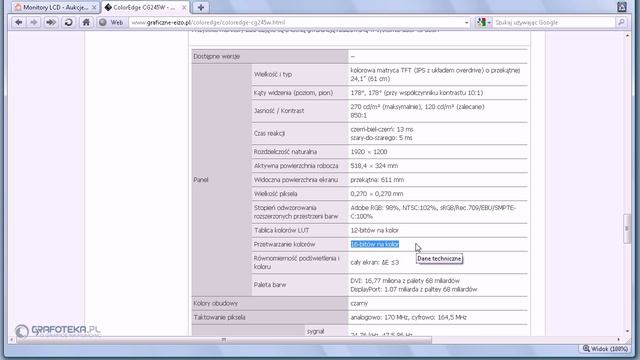Image resolution: width=640 pixels, height=360 pixels.
Task: Click the horizontal scrollbar thumb
Action: point(224,340)
